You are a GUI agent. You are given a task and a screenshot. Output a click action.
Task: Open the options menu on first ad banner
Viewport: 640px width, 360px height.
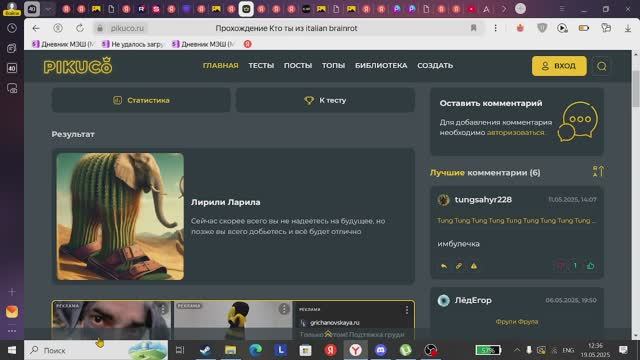point(163,309)
